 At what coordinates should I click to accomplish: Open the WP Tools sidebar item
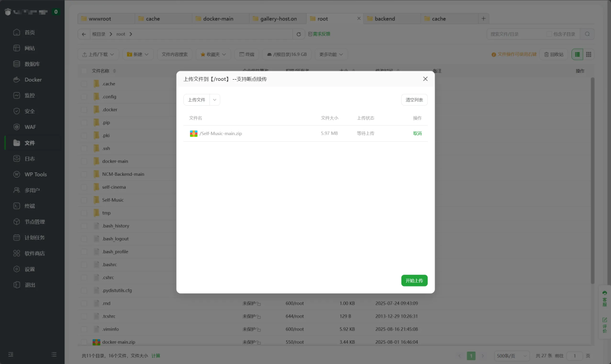point(36,175)
